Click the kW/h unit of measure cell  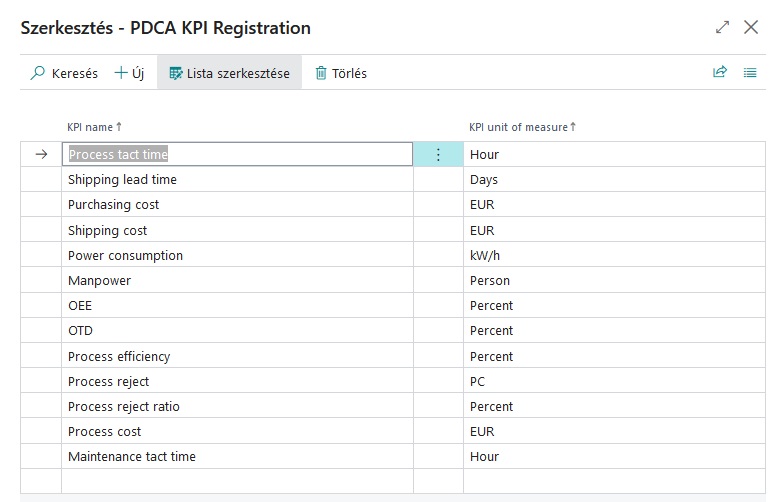(x=485, y=255)
